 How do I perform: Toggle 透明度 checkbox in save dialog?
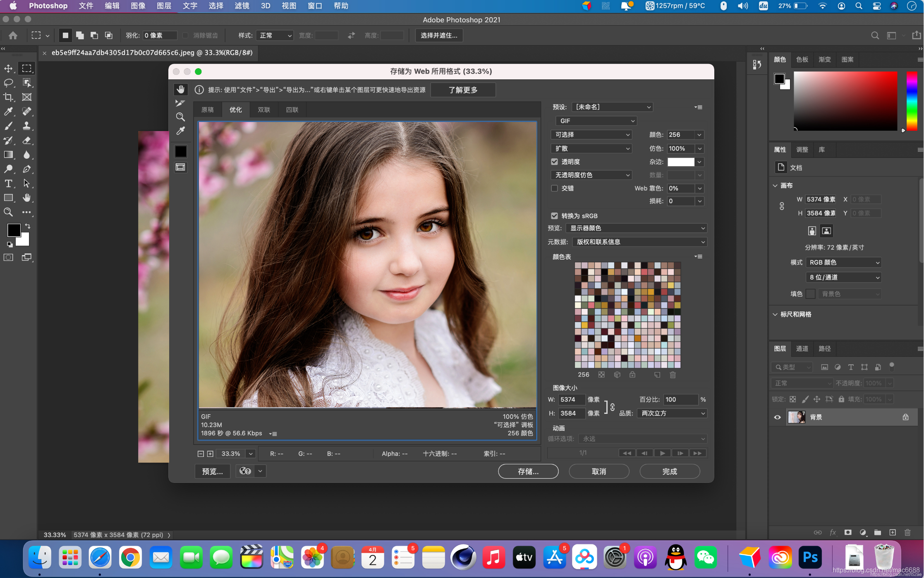pos(554,162)
